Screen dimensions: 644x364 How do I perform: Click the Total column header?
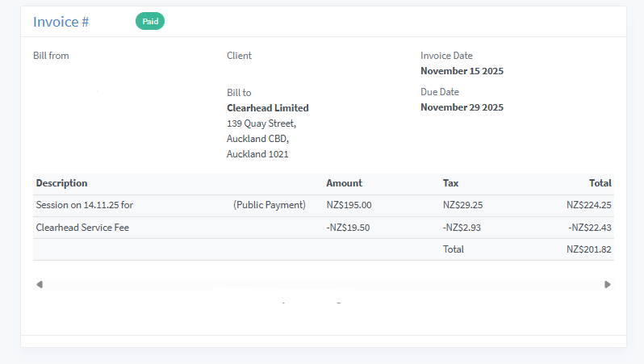(600, 183)
